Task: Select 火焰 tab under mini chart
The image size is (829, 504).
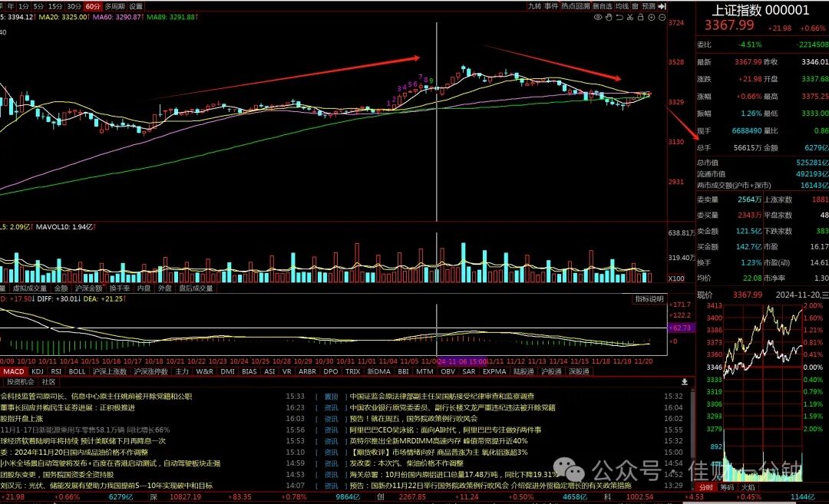Action: 748,487
